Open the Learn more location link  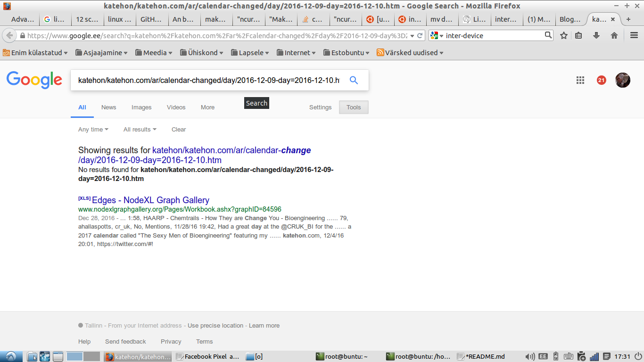(264, 326)
